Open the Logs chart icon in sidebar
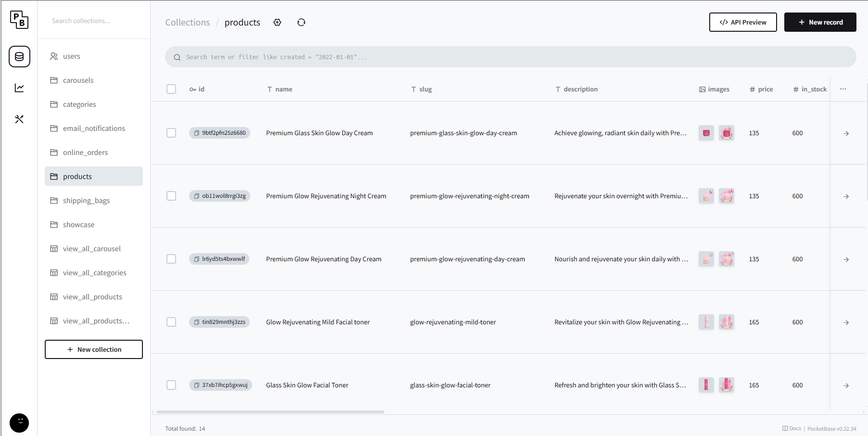The height and width of the screenshot is (436, 868). [19, 88]
